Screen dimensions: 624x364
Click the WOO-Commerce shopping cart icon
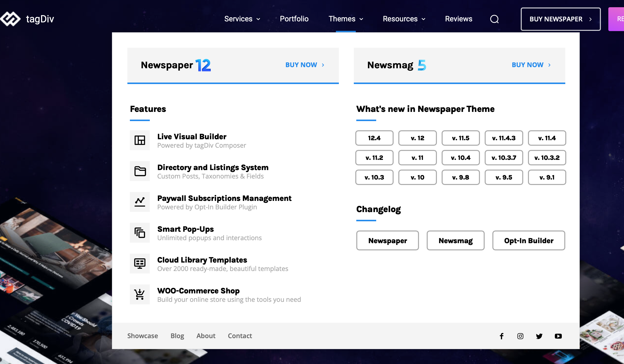pos(140,294)
